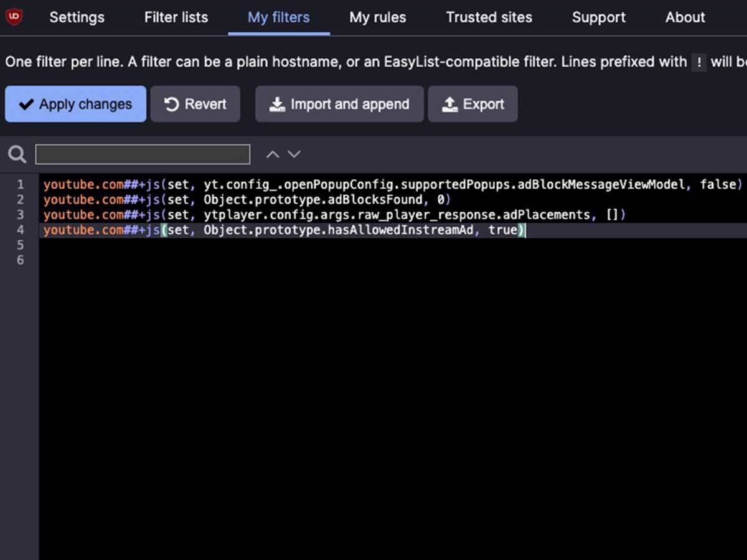This screenshot has width=747, height=560.
Task: Click the uBlock Origin shield logo
Action: pos(14,17)
